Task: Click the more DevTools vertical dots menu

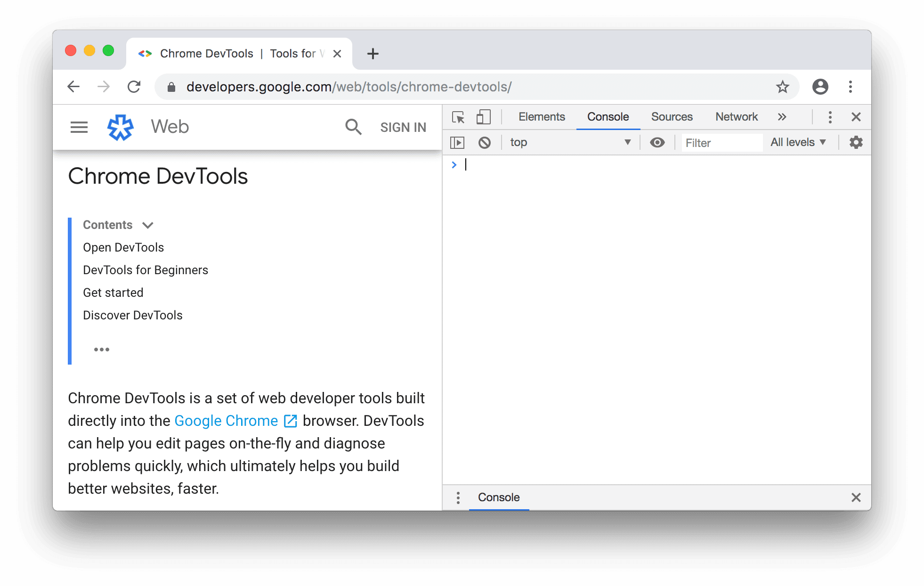Action: 830,116
